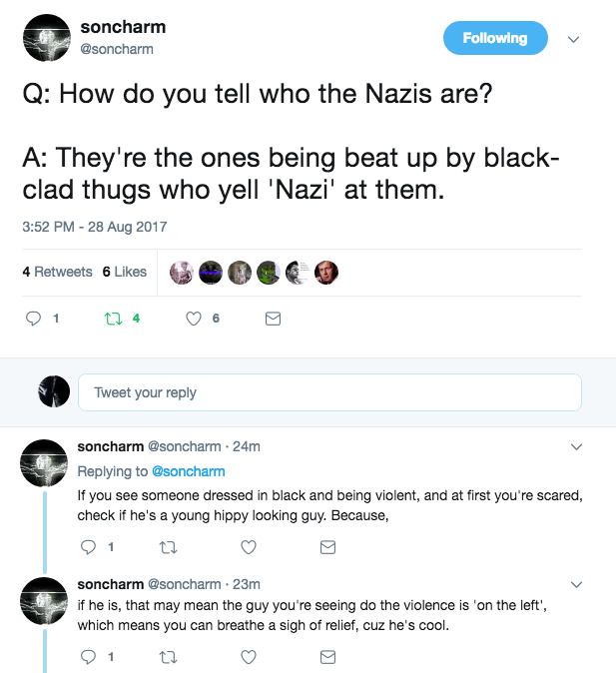Retweet the 24m reply tweet
The width and height of the screenshot is (616, 673).
168,547
